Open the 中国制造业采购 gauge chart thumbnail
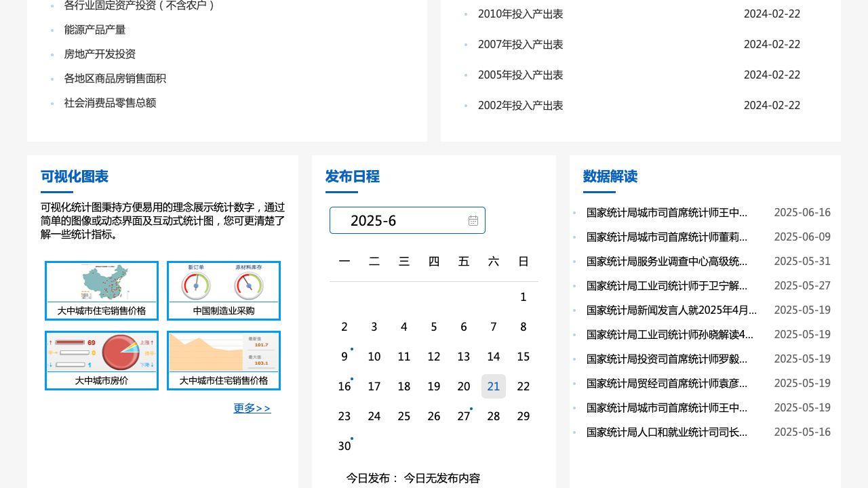Image resolution: width=868 pixels, height=488 pixels. pos(224,290)
